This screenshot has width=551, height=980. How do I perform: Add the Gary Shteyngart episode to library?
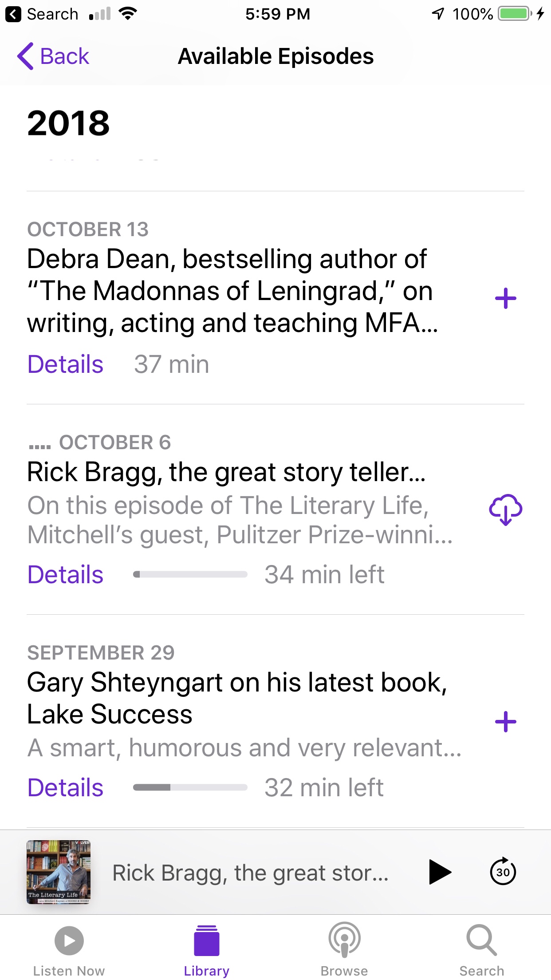pyautogui.click(x=505, y=722)
